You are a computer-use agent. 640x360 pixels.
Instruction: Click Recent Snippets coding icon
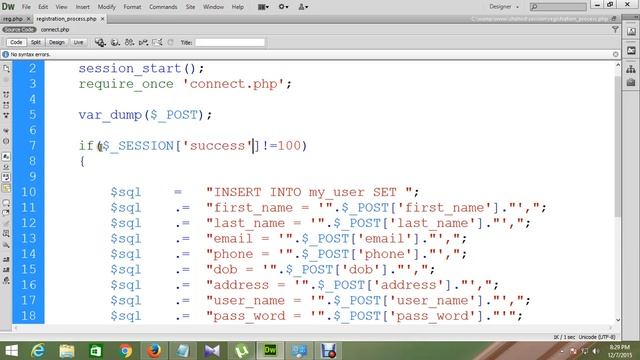pyautogui.click(x=6, y=234)
